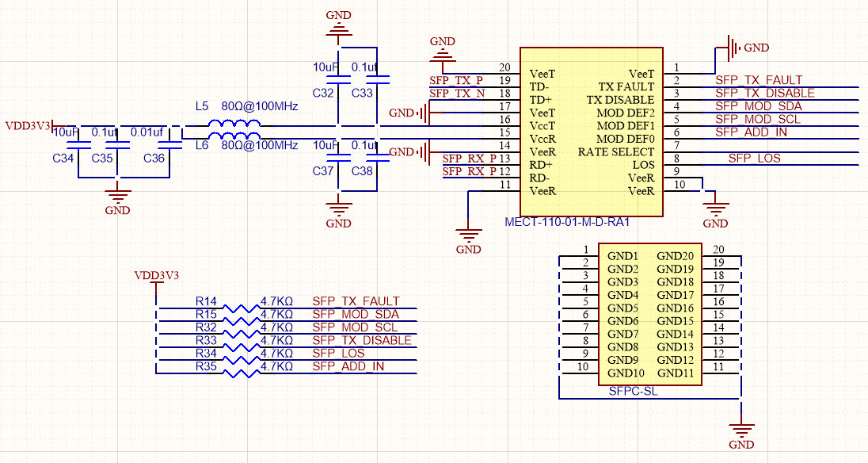Viewport: 868px width, 463px height.
Task: Select capacitor C33 symbol
Action: point(377,81)
